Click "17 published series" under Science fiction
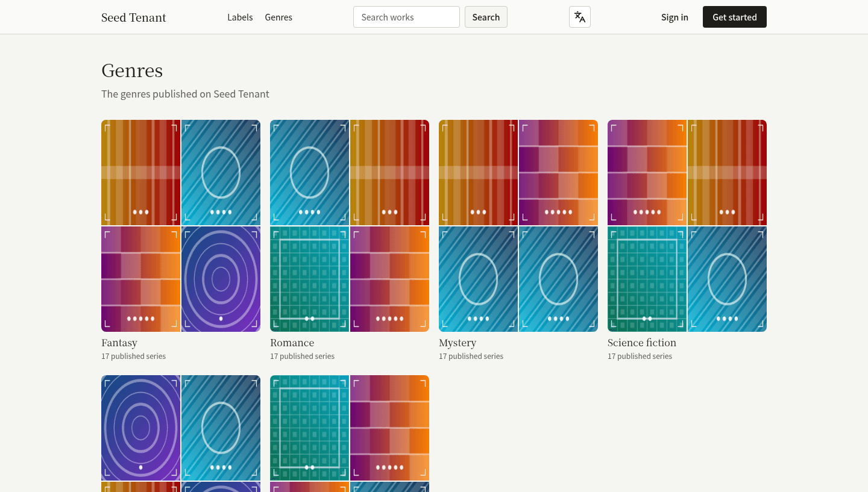This screenshot has width=868, height=492. click(640, 357)
